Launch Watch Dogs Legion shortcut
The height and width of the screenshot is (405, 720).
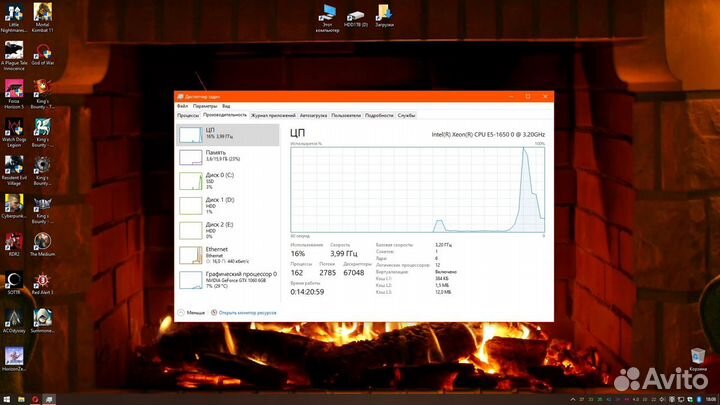(14, 132)
